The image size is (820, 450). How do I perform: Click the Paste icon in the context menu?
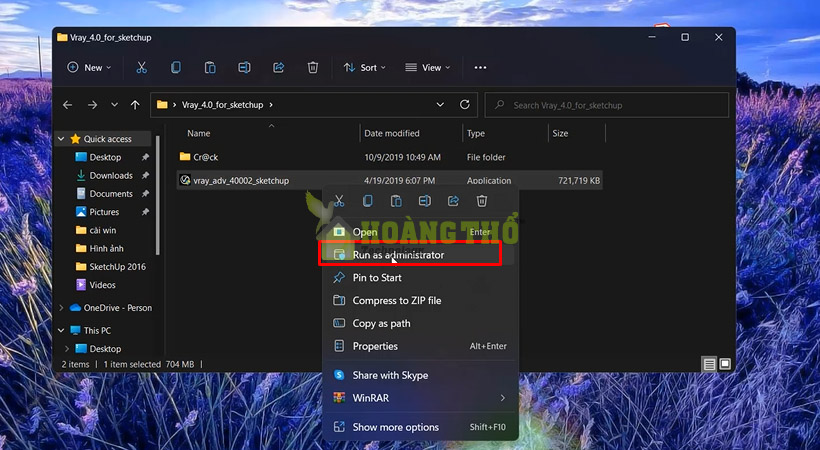396,201
